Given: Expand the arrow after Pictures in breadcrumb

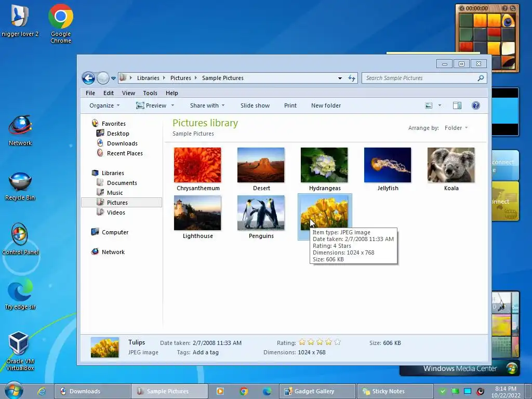Looking at the screenshot, I should coord(196,78).
